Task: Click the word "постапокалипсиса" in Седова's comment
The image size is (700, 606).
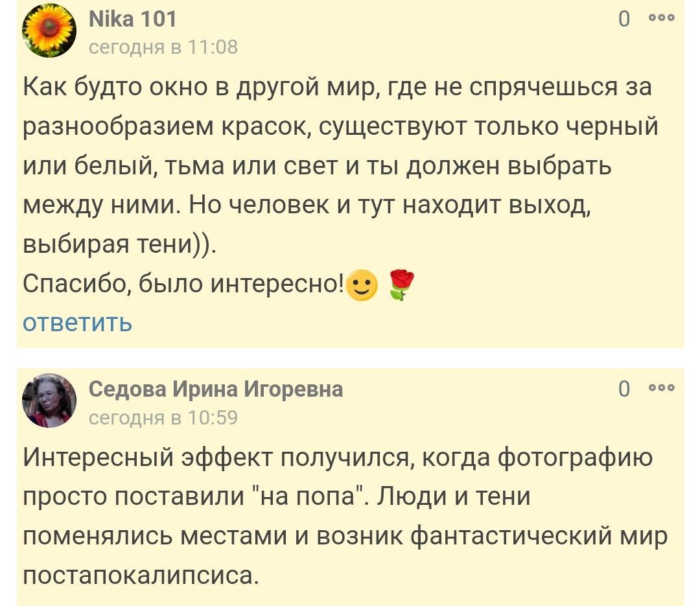Action: 140,574
